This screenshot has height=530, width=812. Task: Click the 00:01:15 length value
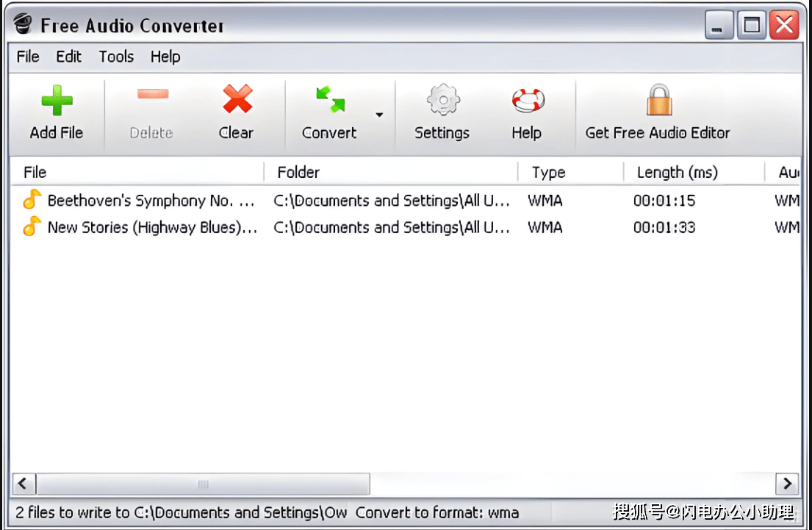[x=664, y=201]
